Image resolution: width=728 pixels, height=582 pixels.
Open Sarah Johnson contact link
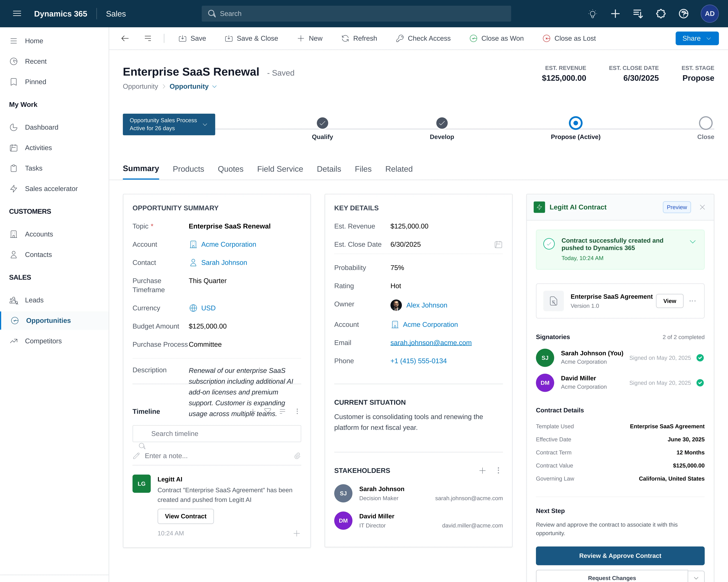click(x=224, y=263)
